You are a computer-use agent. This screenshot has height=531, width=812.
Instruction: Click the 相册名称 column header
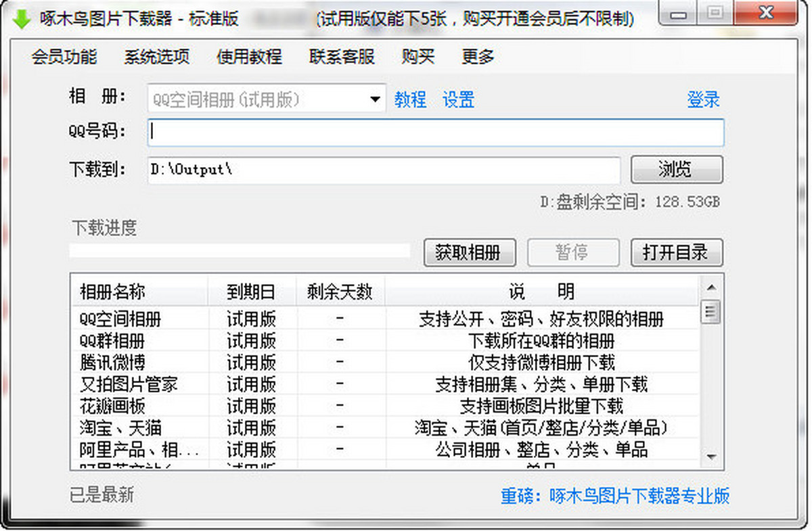(112, 292)
